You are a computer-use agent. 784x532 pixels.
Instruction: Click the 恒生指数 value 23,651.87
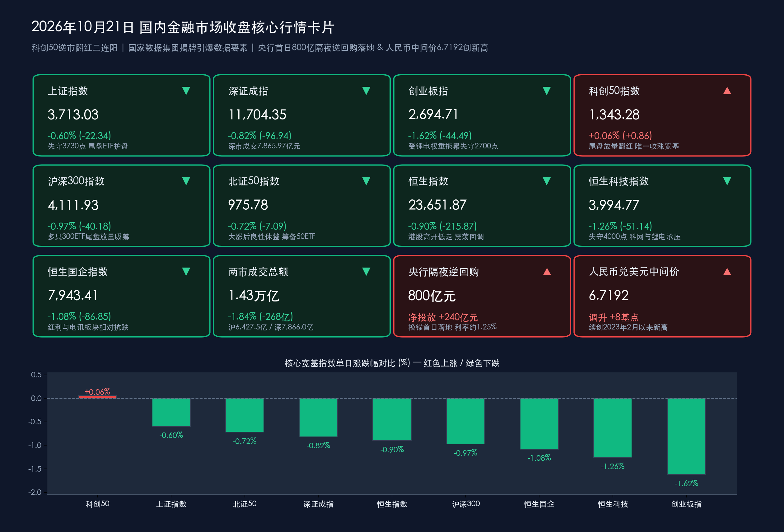coord(437,205)
